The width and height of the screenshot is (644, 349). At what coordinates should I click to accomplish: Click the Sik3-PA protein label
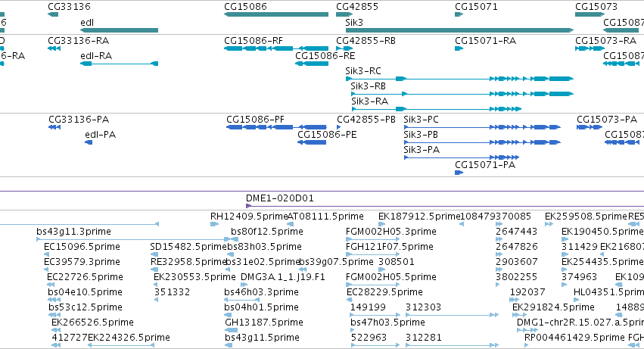[x=422, y=150]
